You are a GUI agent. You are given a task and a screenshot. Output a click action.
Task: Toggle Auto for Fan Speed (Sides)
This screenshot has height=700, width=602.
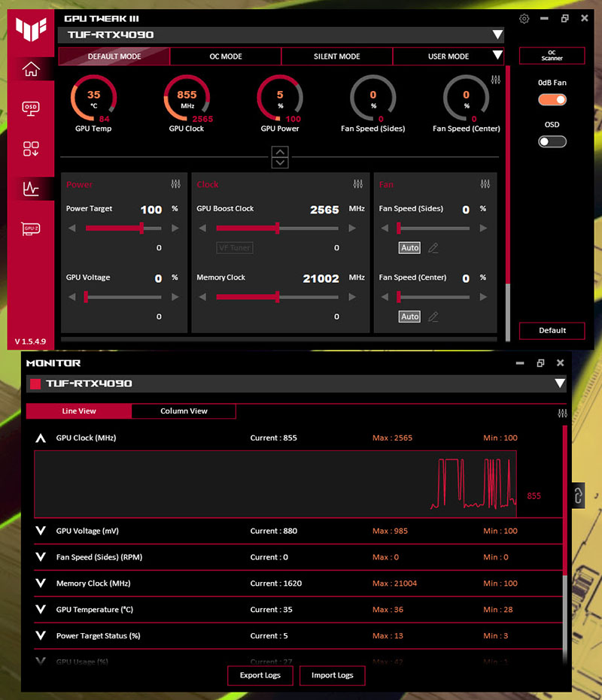point(409,248)
